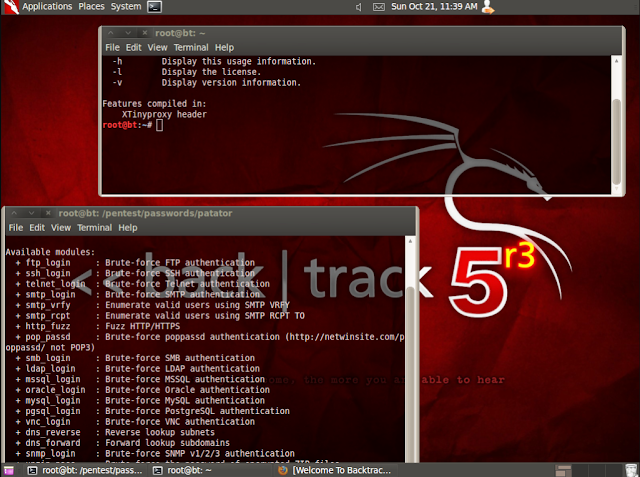Screen dimensions: 640x477
Task: Open the volume speaker icon in panel
Action: (358, 7)
